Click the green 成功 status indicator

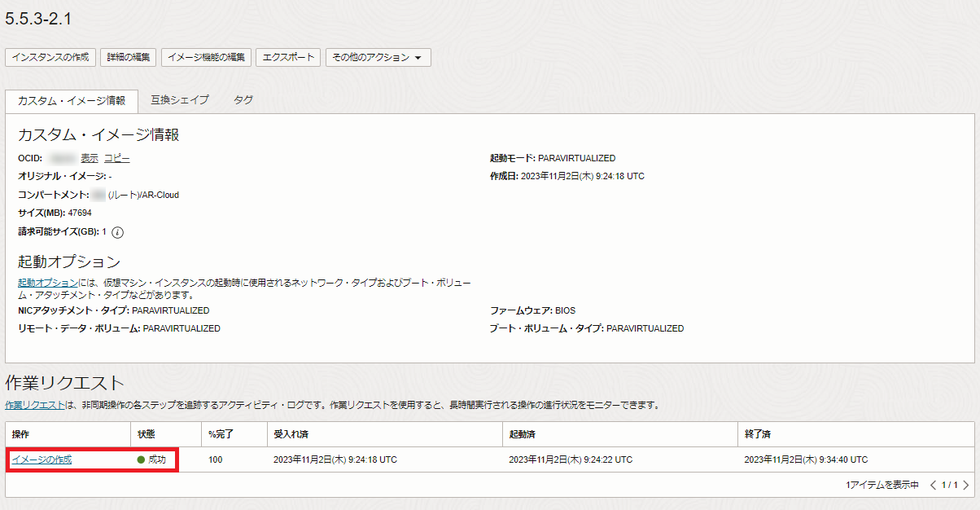coord(151,459)
